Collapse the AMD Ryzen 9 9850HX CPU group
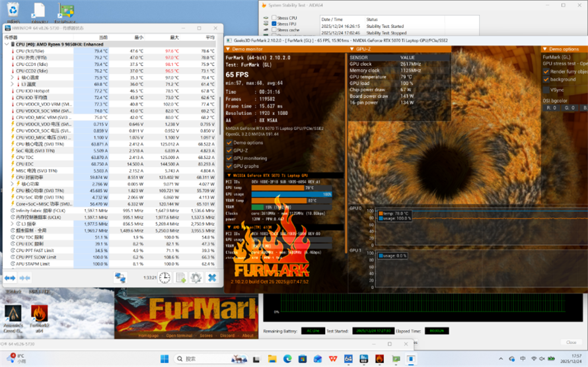588x367 pixels. (6, 44)
